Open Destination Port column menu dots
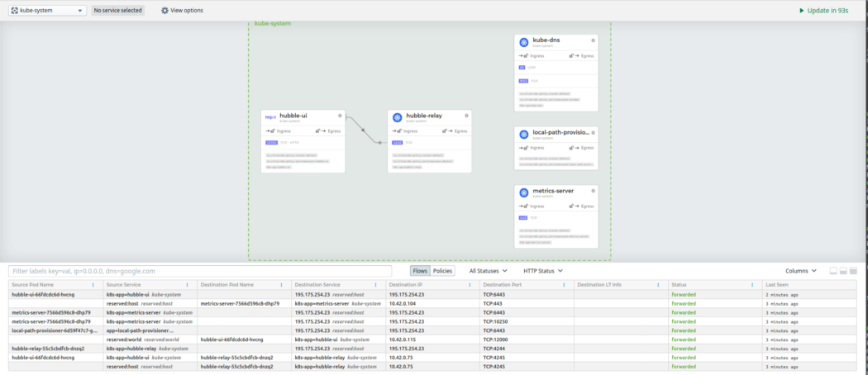Viewport: 868px width, 375px height. click(564, 285)
